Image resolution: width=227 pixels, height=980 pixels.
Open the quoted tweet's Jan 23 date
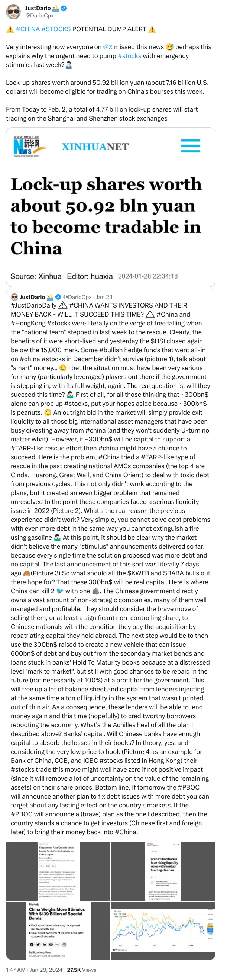104,297
